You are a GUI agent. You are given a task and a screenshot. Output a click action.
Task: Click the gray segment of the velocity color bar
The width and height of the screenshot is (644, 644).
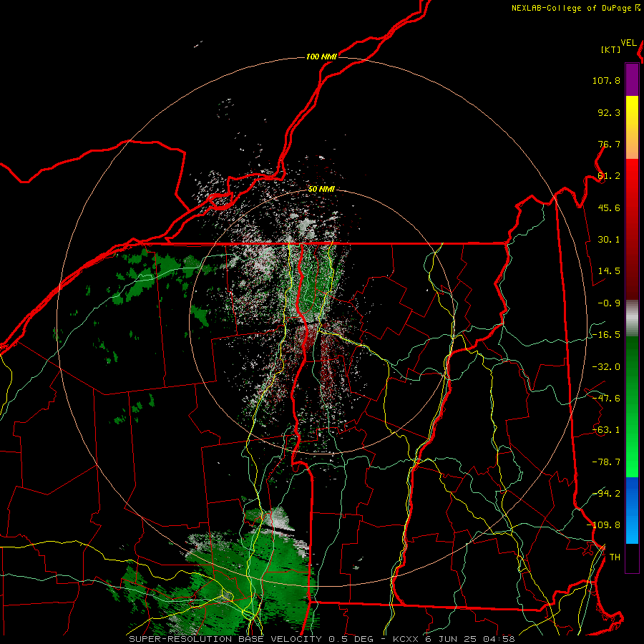[x=632, y=318]
